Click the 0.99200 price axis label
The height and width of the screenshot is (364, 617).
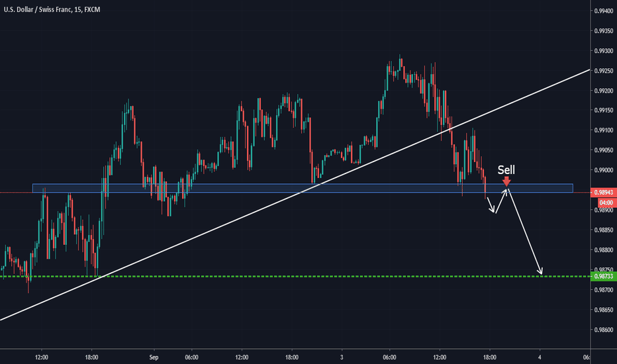coord(604,91)
